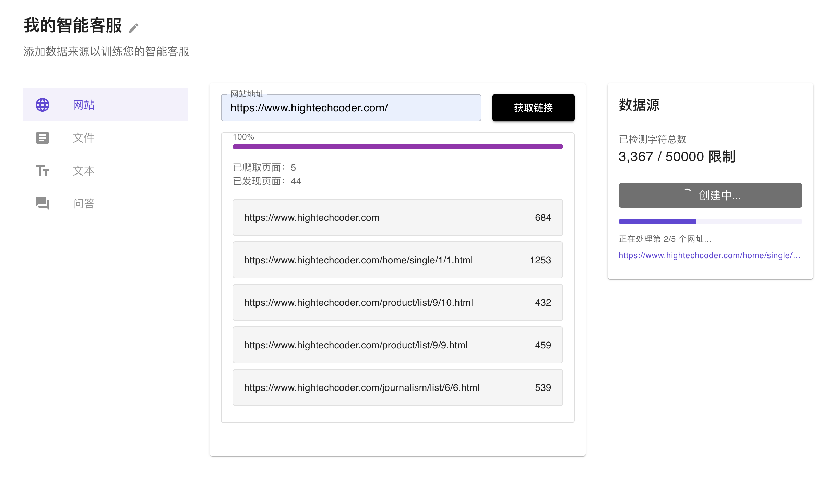This screenshot has height=504, width=834.
Task: Click the 数据源 panel heading
Action: pos(639,105)
